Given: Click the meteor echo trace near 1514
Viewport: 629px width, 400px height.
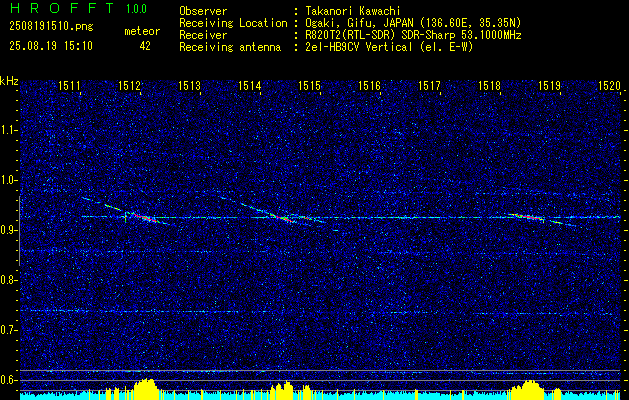Looking at the screenshot, I should 283,217.
